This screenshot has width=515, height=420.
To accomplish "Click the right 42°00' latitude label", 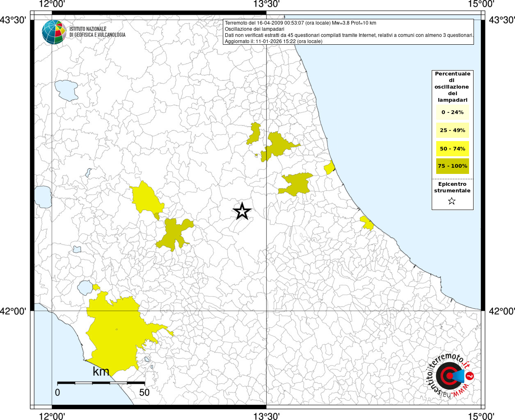I will tap(501, 311).
